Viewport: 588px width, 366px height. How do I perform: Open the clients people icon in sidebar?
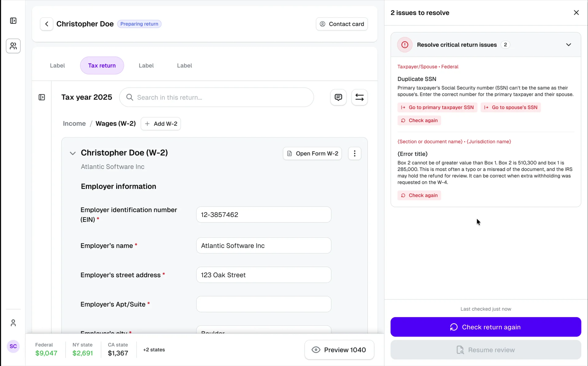click(13, 46)
